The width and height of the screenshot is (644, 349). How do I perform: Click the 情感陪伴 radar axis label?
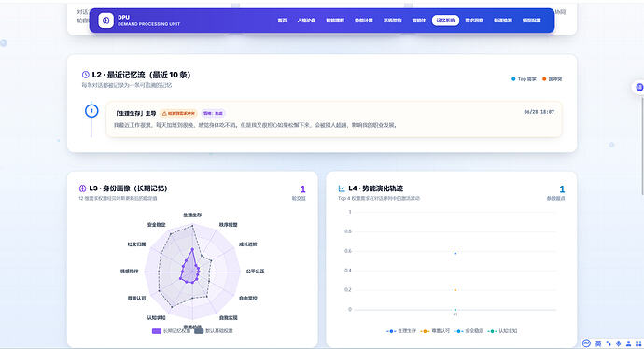pyautogui.click(x=129, y=272)
